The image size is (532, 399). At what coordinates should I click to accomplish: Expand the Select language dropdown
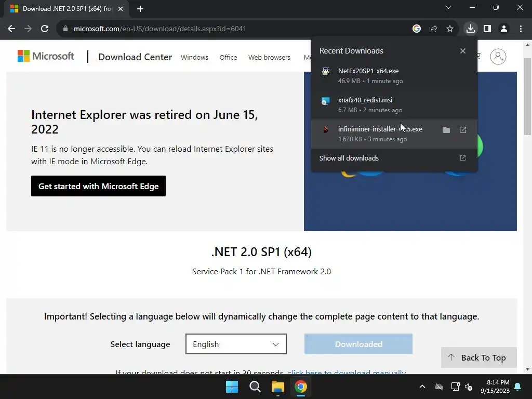coord(236,344)
